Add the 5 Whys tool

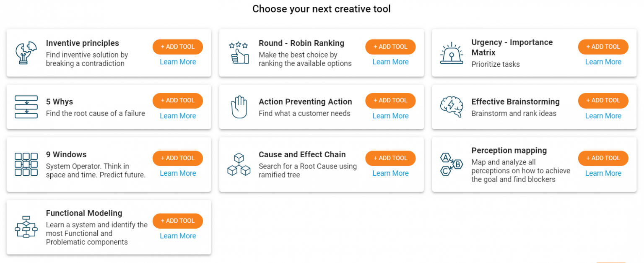coord(177,100)
